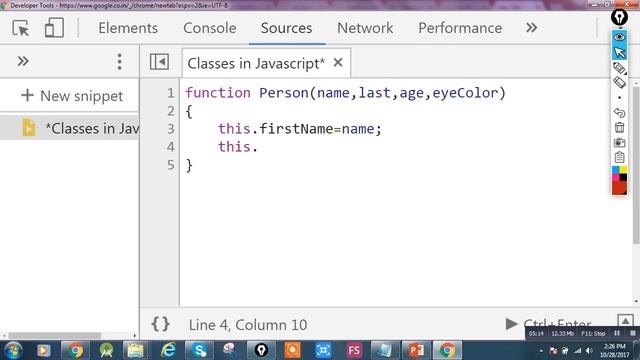640x360 pixels.
Task: Expand more DevTools tabs chevron
Action: pyautogui.click(x=531, y=28)
